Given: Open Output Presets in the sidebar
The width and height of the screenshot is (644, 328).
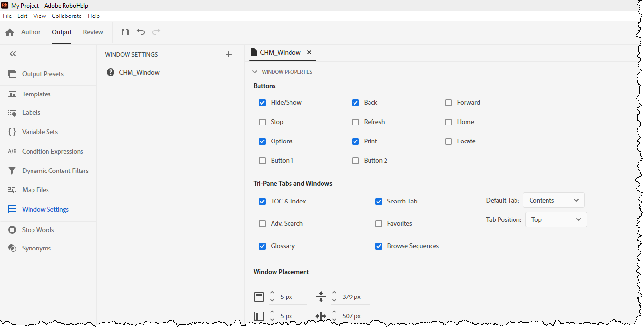Looking at the screenshot, I should pos(43,74).
